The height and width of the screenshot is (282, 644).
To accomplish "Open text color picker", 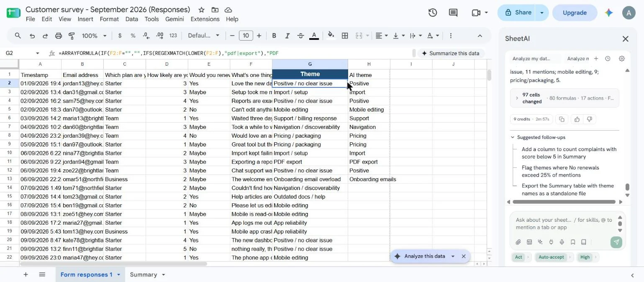I will (x=314, y=36).
